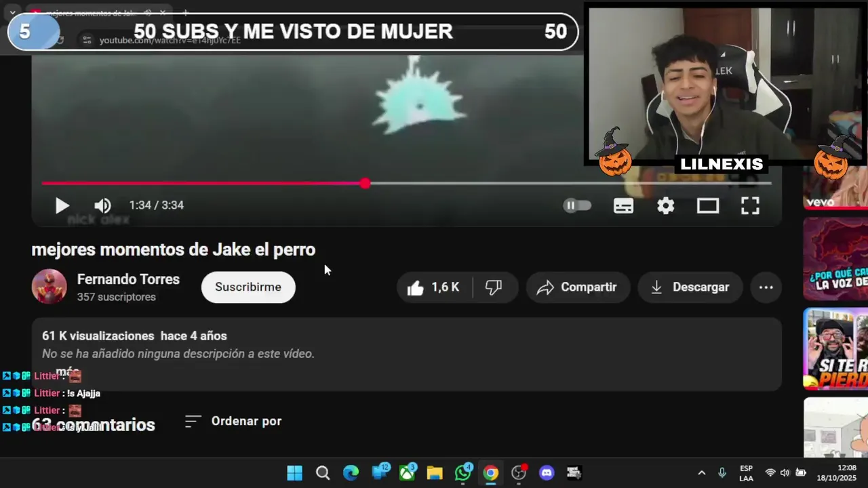This screenshot has width=868, height=488.
Task: Open Discord from the taskbar
Action: [x=547, y=473]
